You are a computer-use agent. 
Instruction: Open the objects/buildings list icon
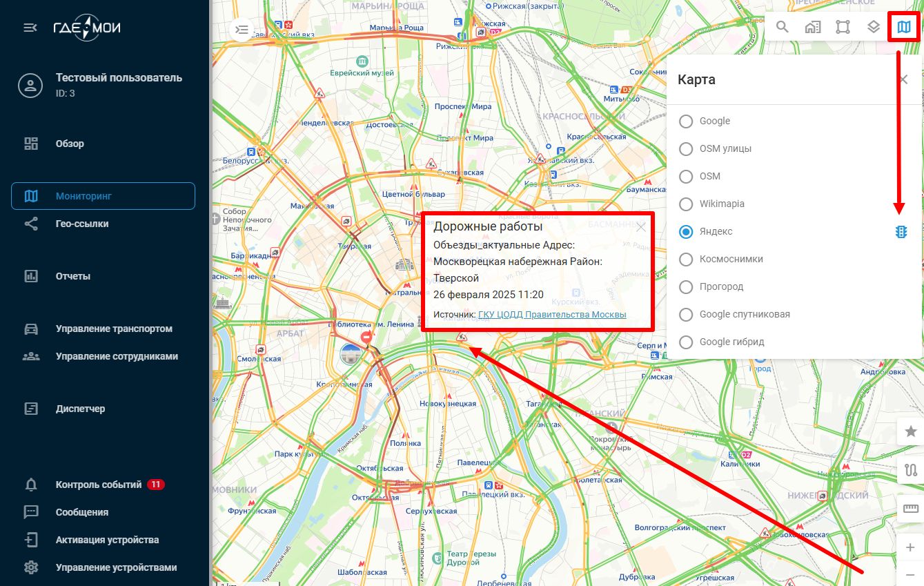[813, 28]
